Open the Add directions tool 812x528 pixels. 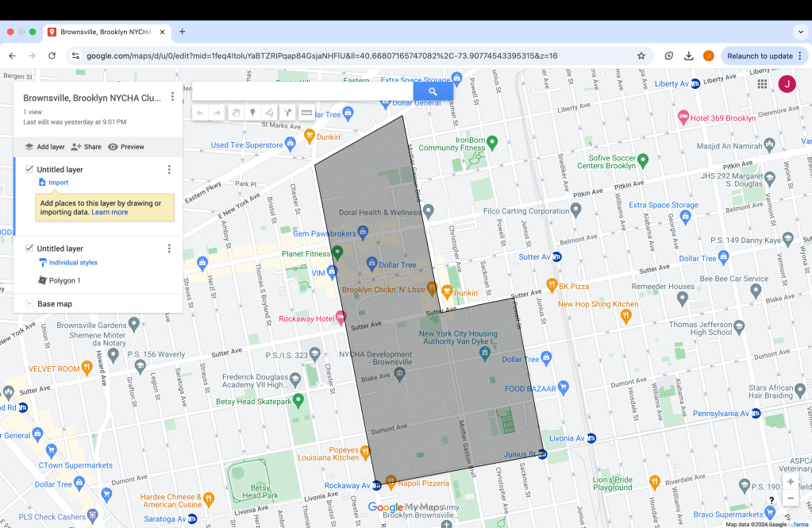[x=289, y=113]
